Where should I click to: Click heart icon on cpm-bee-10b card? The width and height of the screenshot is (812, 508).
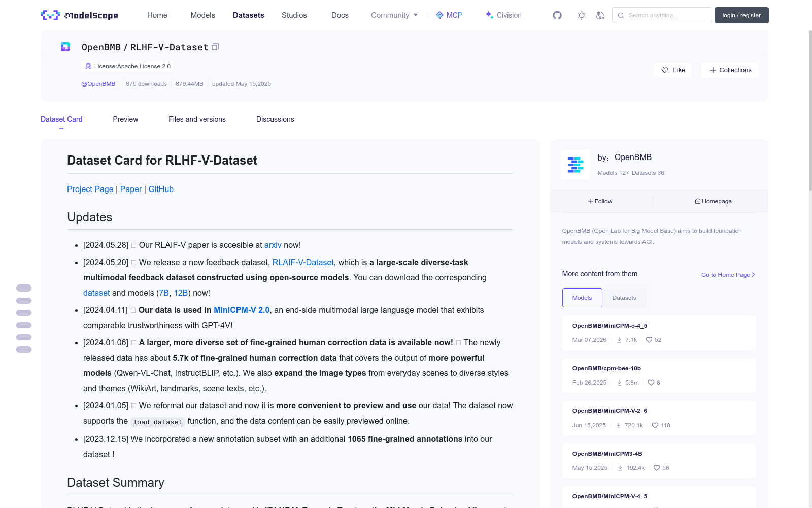point(651,383)
